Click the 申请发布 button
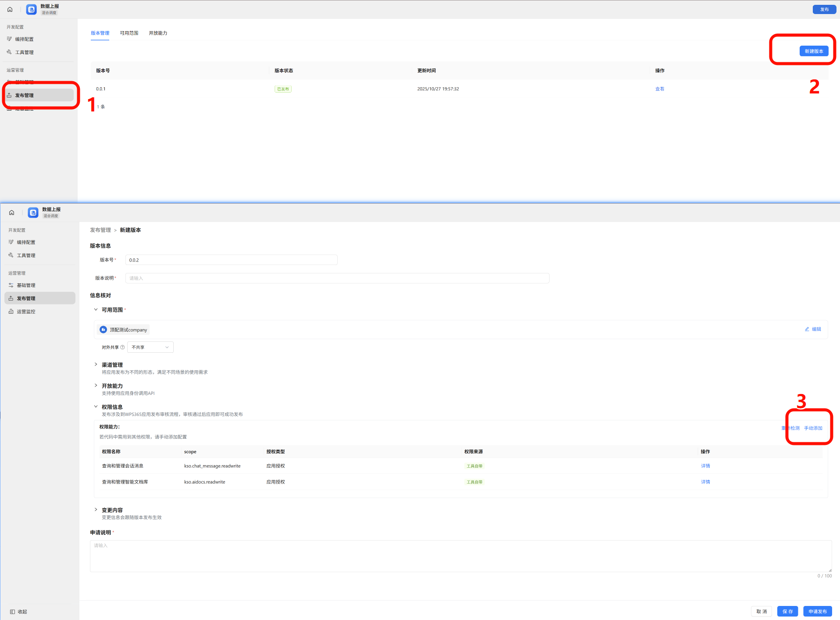The image size is (840, 620). click(x=817, y=612)
